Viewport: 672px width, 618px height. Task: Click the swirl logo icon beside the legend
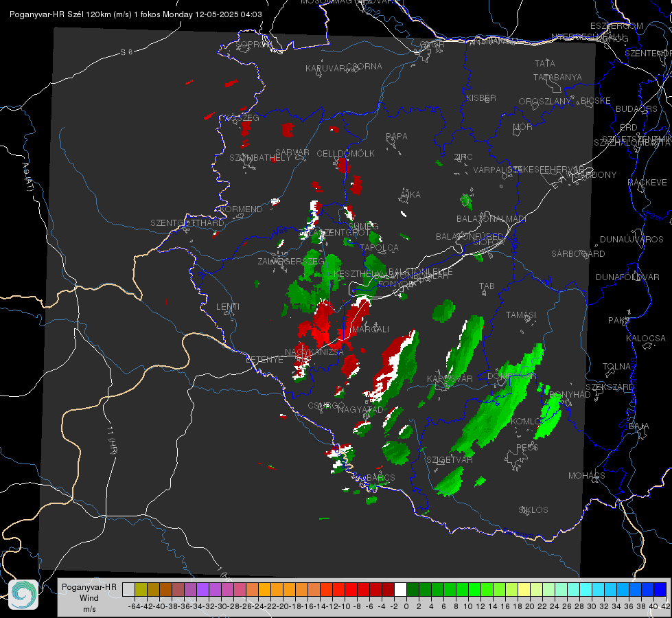[x=23, y=595]
